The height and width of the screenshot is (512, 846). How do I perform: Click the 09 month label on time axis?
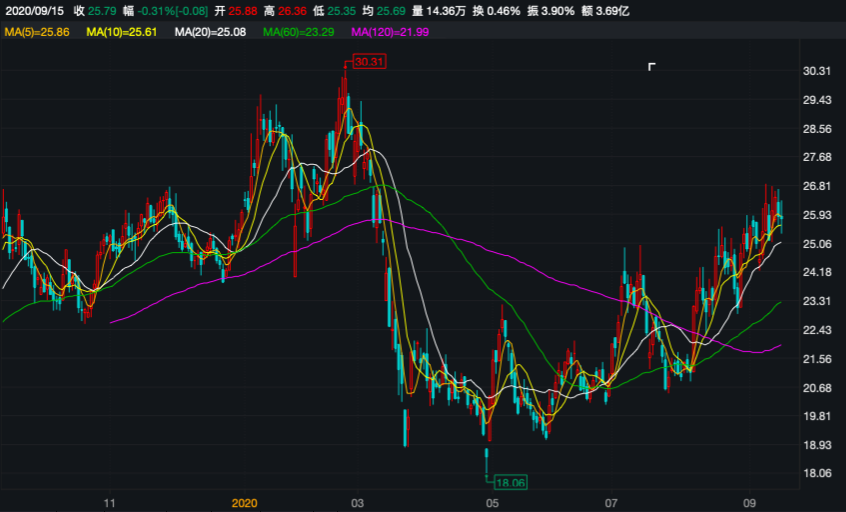click(749, 502)
